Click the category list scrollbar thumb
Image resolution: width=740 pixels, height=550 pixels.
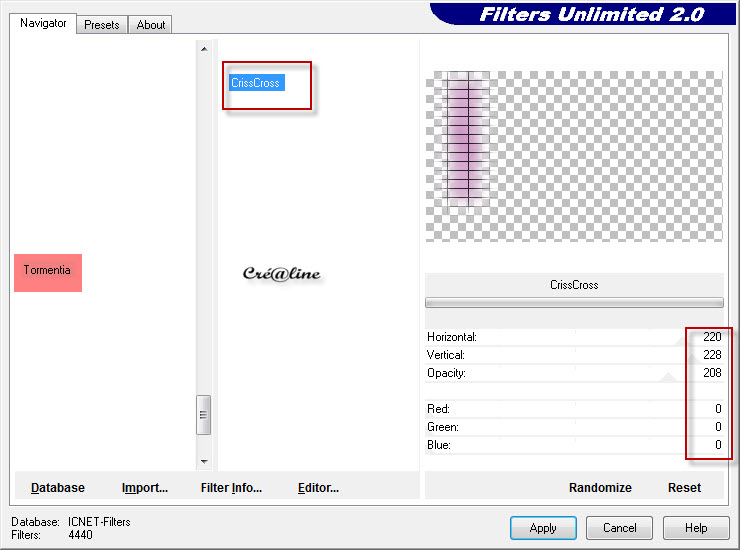coord(204,414)
